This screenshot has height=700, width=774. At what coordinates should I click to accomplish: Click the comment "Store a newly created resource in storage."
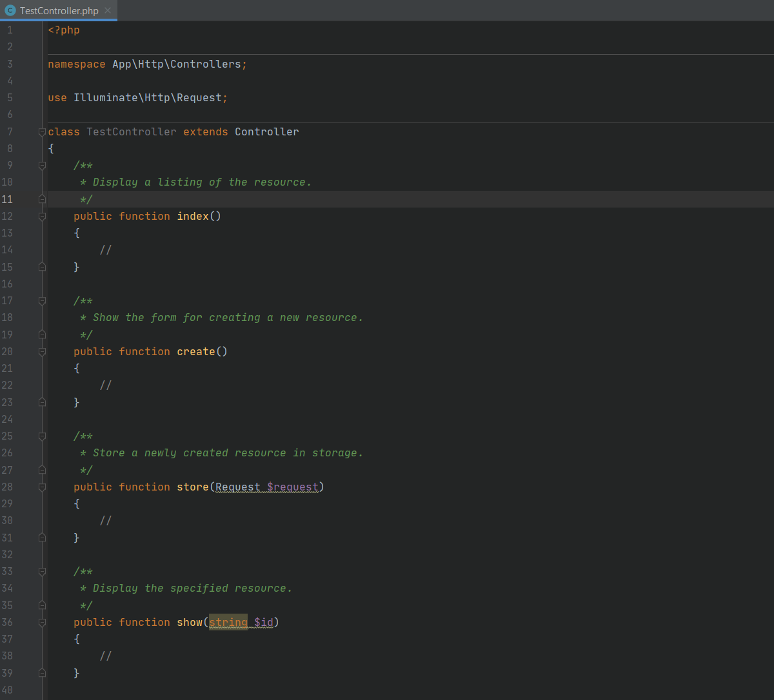(228, 453)
